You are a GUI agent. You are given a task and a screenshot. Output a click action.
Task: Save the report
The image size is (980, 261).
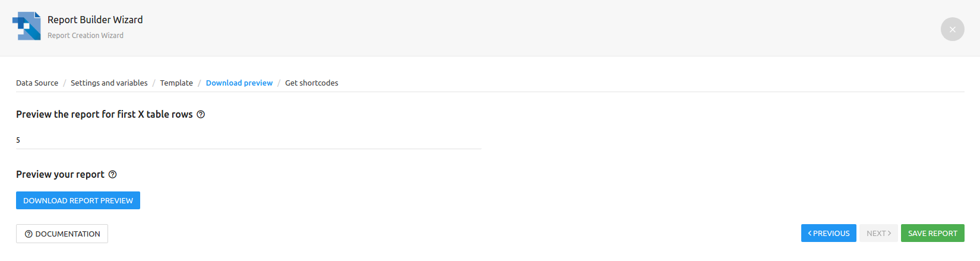click(932, 233)
